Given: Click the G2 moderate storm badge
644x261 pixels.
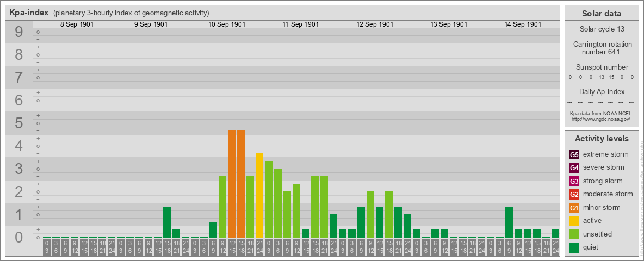Looking at the screenshot, I should click(x=574, y=194).
